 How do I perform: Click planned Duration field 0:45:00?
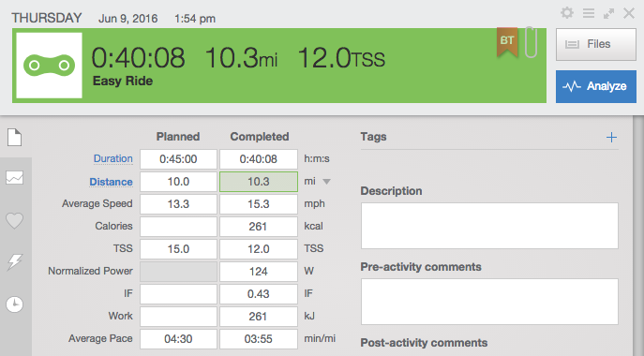tap(178, 159)
